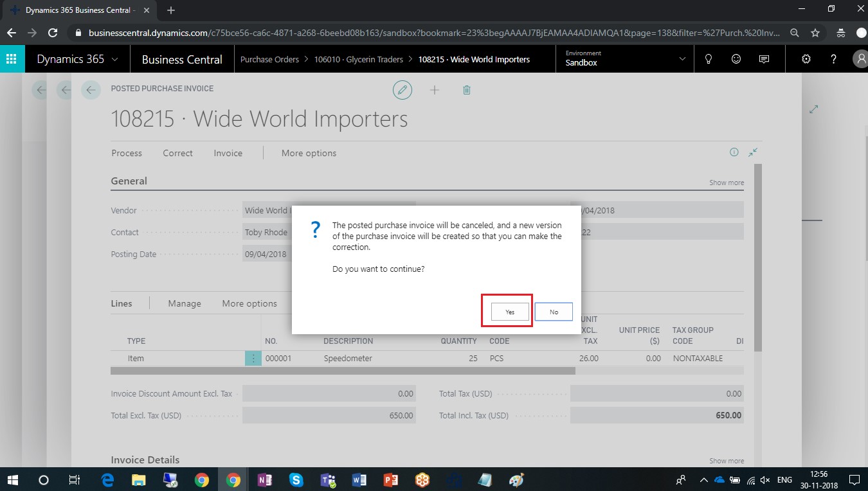Open the Invoice menu
The image size is (868, 491).
(x=228, y=153)
